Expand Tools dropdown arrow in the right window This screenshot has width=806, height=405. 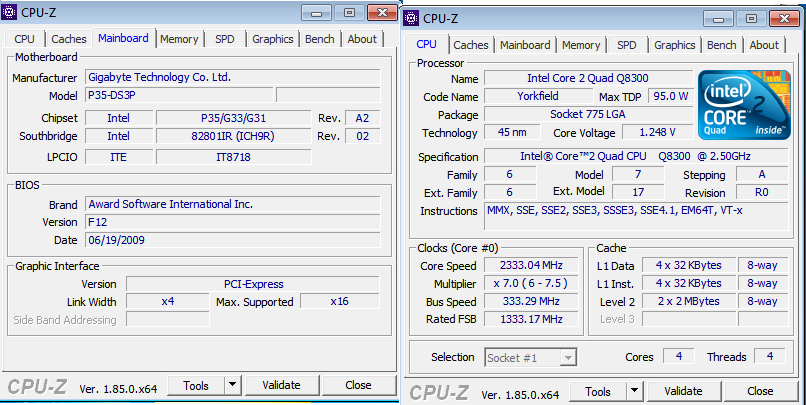(x=634, y=392)
